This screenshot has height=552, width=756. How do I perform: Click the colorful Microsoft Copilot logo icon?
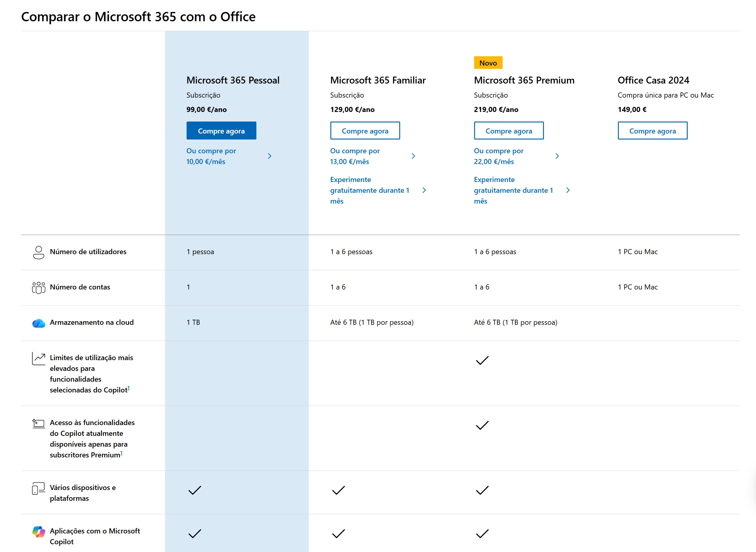38,531
